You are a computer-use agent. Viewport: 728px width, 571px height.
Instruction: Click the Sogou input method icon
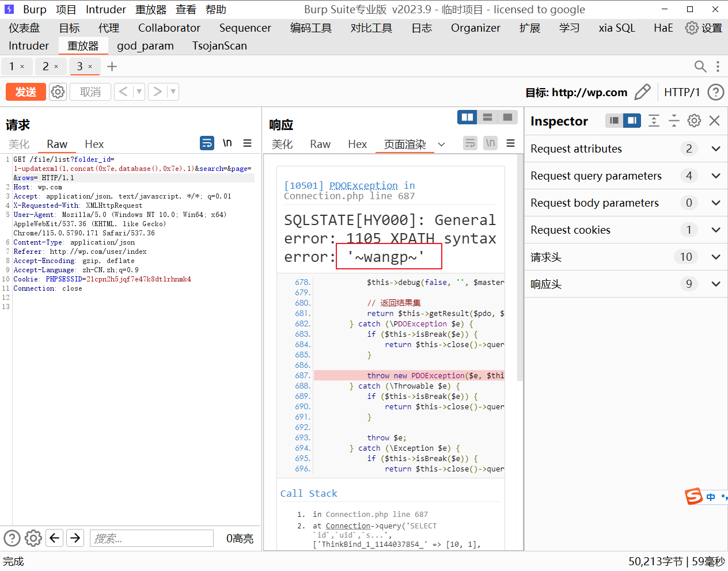(694, 496)
